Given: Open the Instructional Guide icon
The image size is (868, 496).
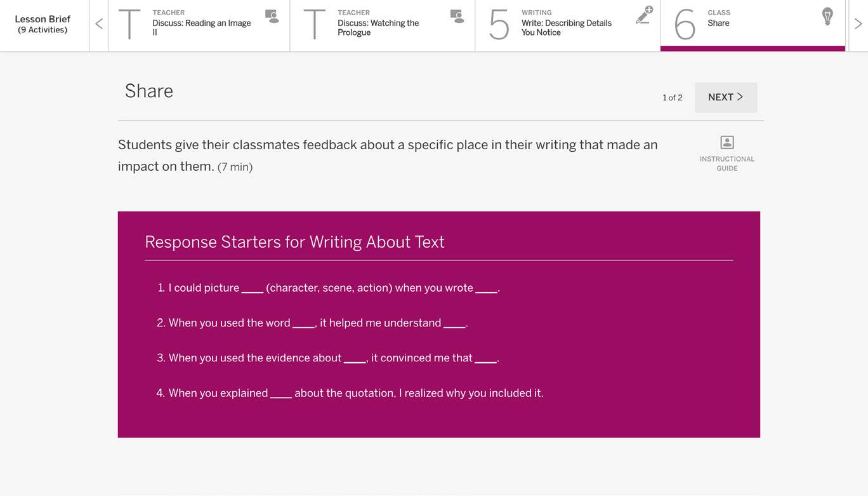Looking at the screenshot, I should coord(727,142).
